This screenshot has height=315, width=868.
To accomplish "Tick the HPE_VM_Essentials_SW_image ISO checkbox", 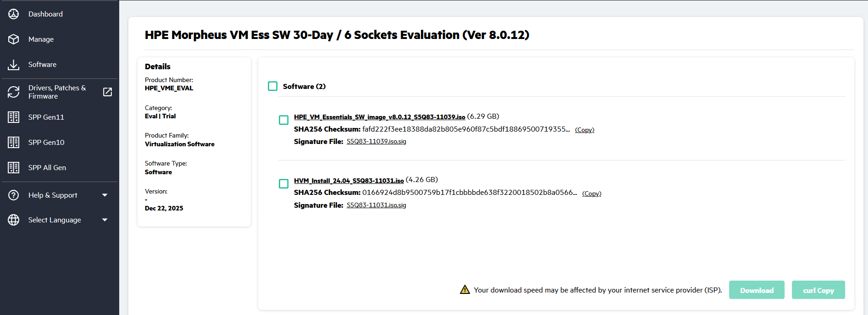I will [284, 120].
